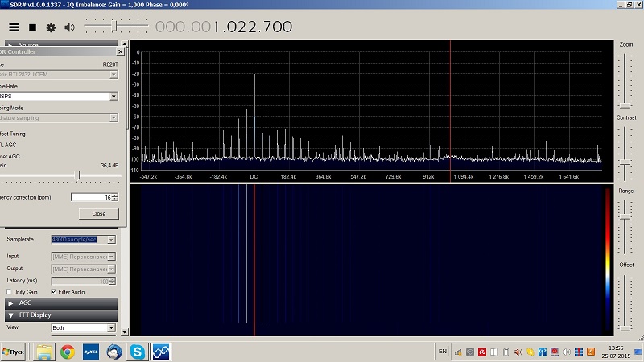Click the waterfall display at the red DC line

coord(254,260)
